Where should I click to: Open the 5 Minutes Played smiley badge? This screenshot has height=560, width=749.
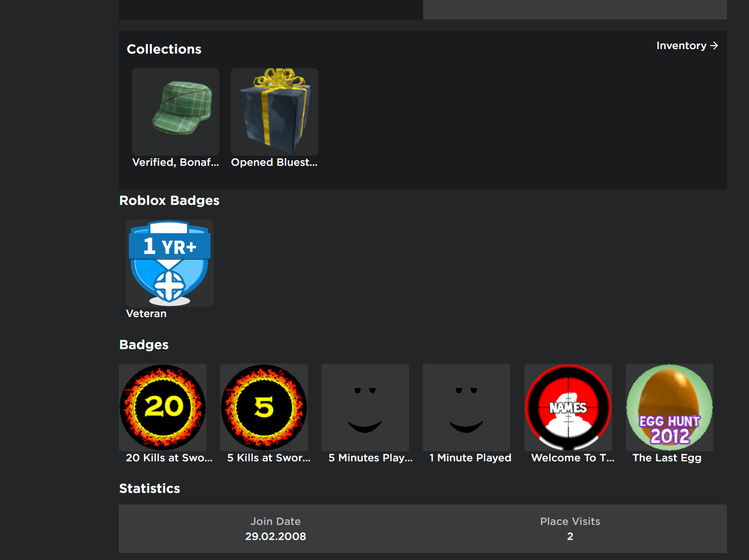click(x=365, y=407)
